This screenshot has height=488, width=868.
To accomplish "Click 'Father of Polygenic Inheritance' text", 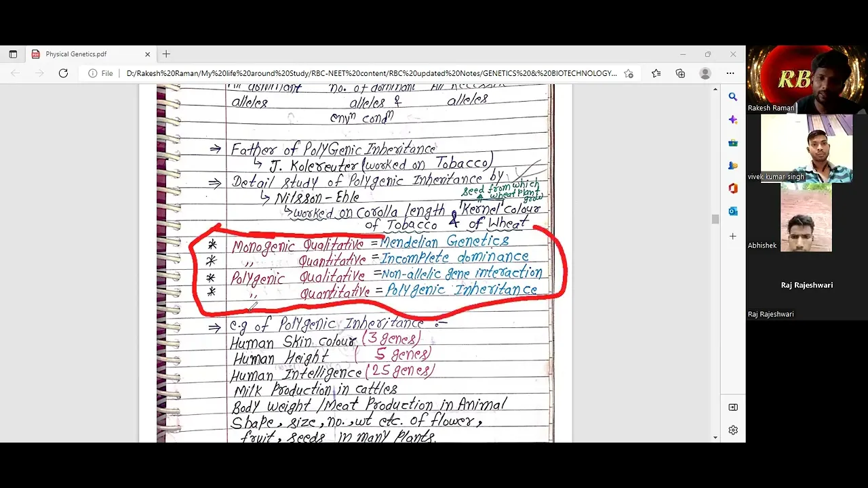I will point(333,148).
